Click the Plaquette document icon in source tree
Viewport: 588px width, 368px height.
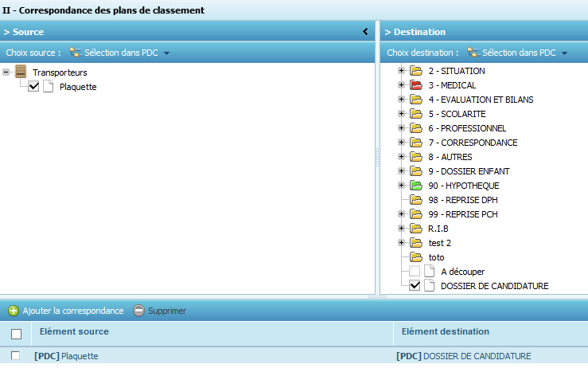pos(48,87)
